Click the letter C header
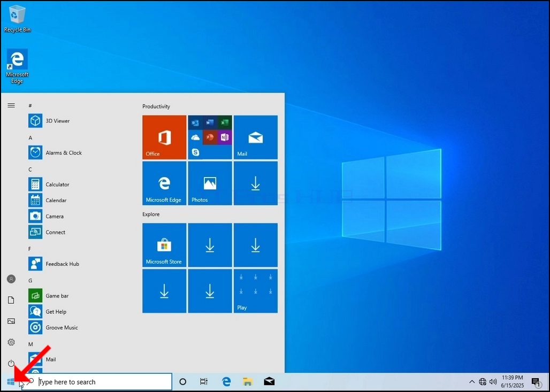 pyautogui.click(x=30, y=170)
